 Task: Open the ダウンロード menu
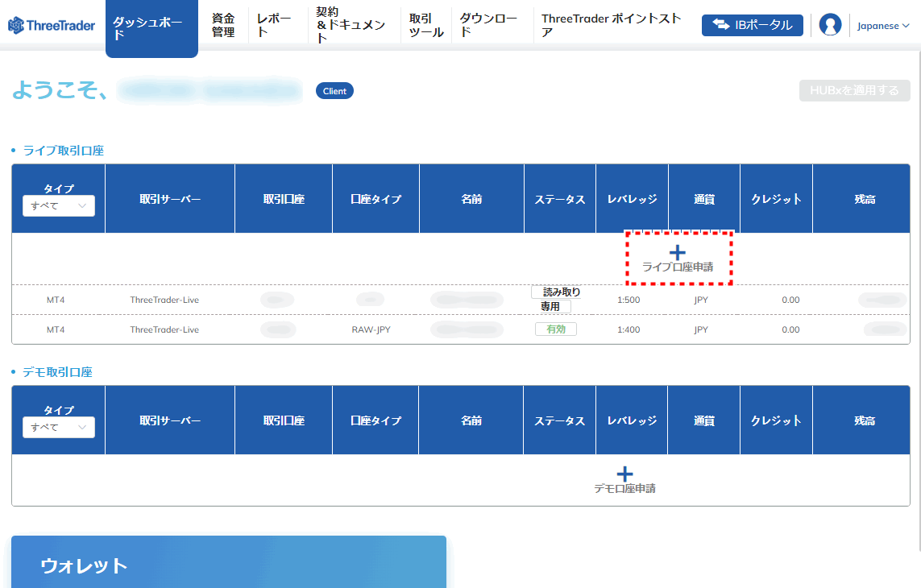(x=488, y=25)
